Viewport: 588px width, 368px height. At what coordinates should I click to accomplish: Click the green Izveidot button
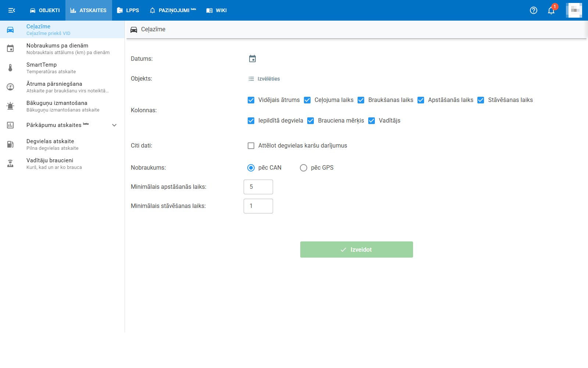click(356, 250)
